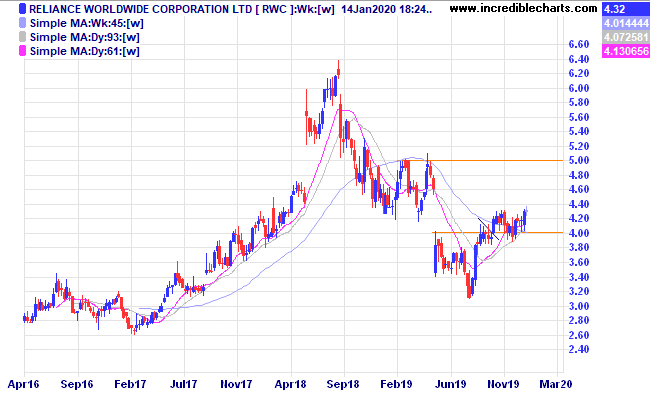Click the gray Dy:93 MA legend marker

(x=22, y=37)
